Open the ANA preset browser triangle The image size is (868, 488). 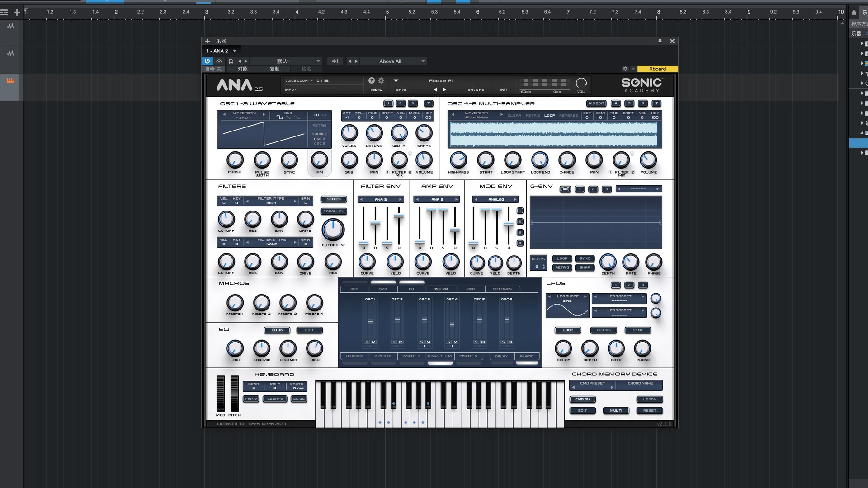(396, 81)
